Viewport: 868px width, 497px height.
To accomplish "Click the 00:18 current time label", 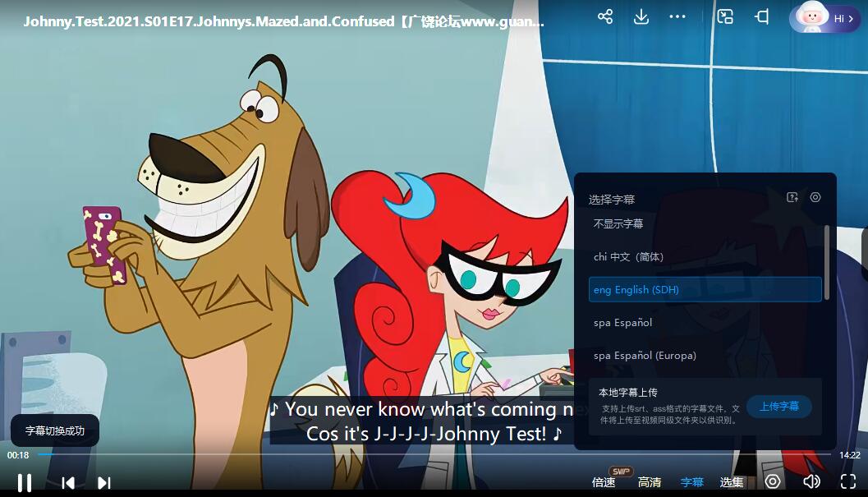I will coord(18,455).
